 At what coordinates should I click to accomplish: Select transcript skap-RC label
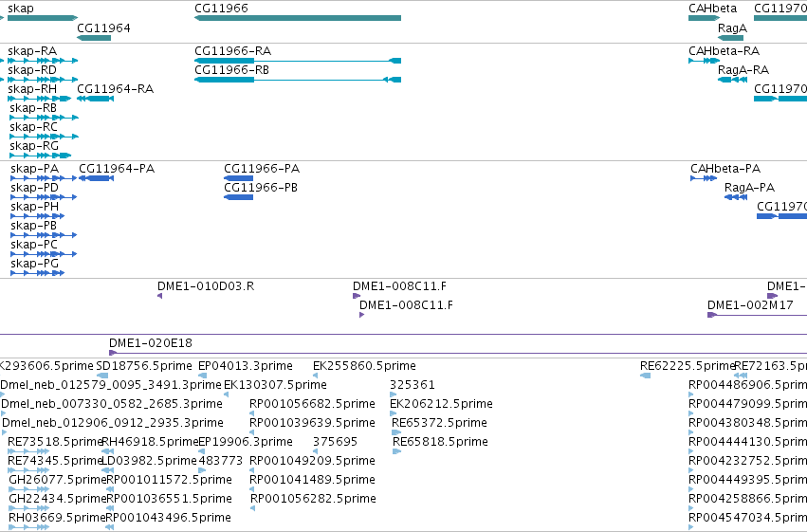(x=33, y=127)
